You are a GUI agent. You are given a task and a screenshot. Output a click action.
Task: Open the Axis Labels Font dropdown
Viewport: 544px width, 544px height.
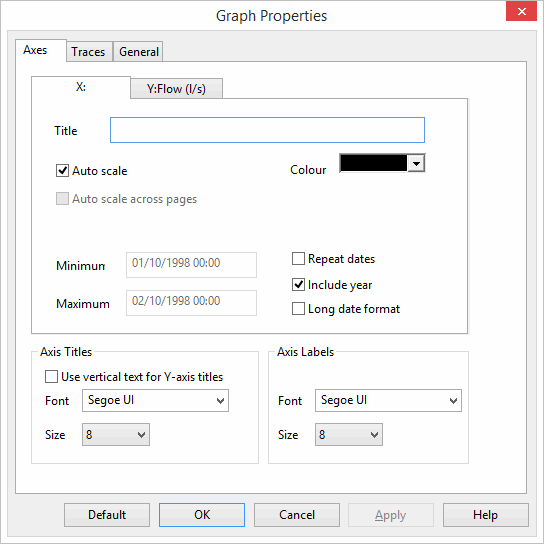pos(388,400)
